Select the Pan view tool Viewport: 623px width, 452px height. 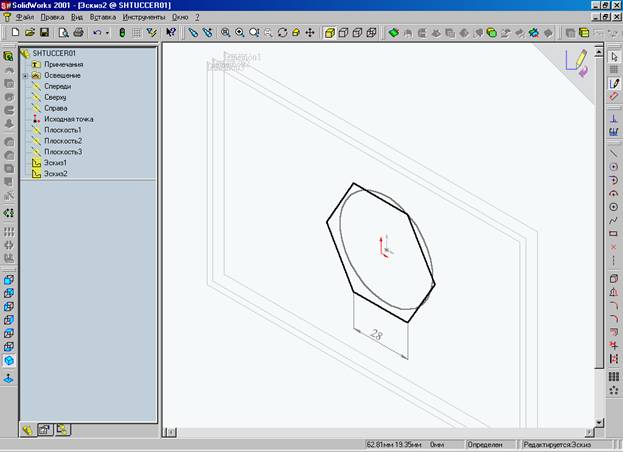(309, 33)
